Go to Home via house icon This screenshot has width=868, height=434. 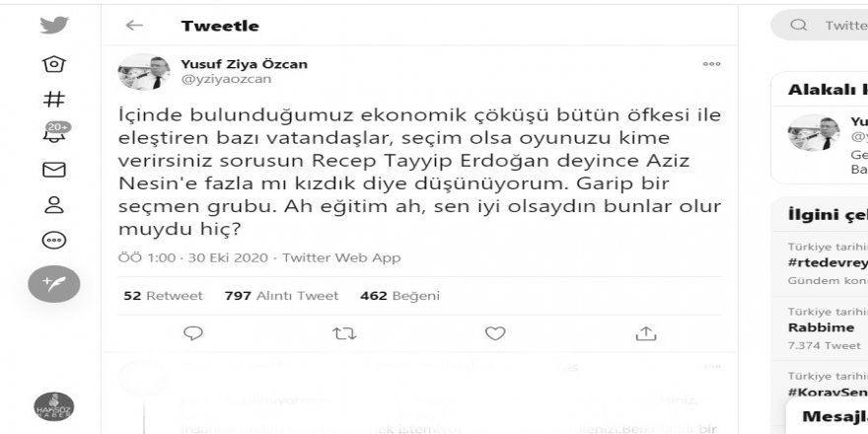54,64
